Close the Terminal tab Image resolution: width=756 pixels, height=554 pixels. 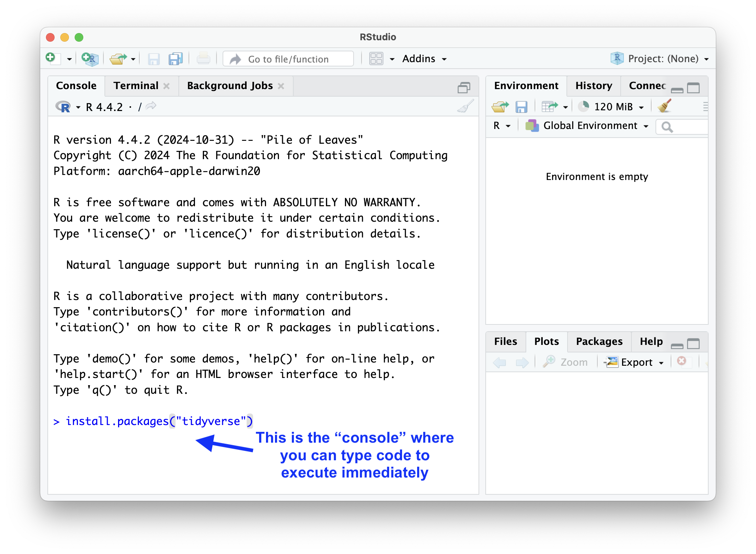(x=167, y=86)
